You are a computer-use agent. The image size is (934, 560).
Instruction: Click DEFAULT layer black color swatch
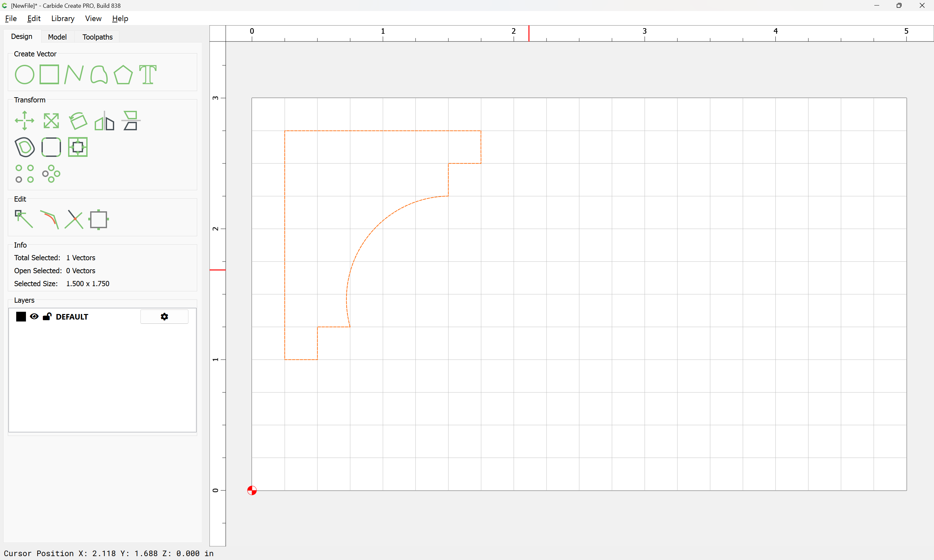tap(21, 317)
